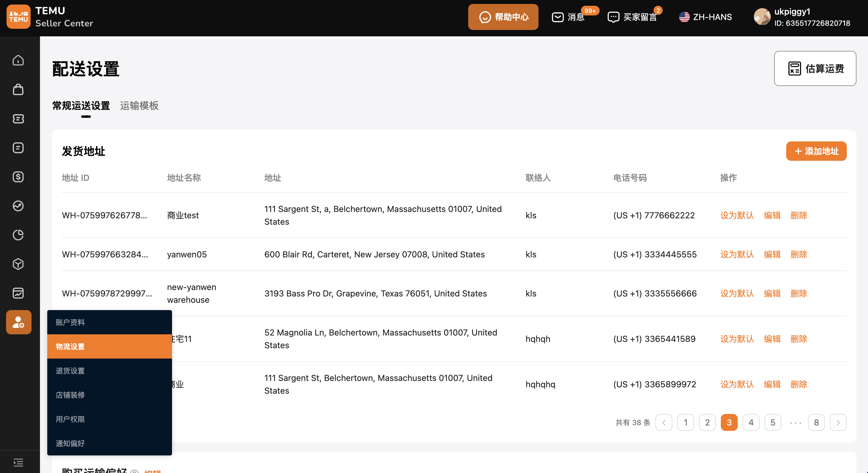Open the dollar sign finance icon
Screen dimensions: 868x473
point(18,177)
